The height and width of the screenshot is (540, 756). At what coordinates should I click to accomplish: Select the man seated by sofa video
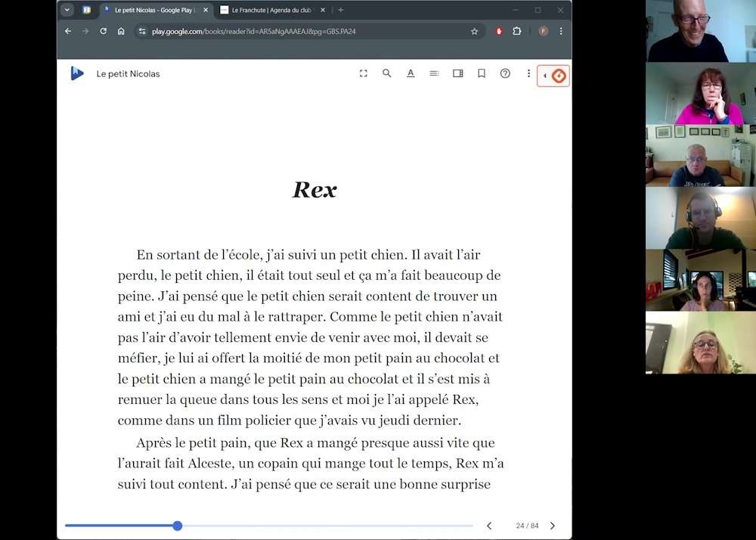701,155
